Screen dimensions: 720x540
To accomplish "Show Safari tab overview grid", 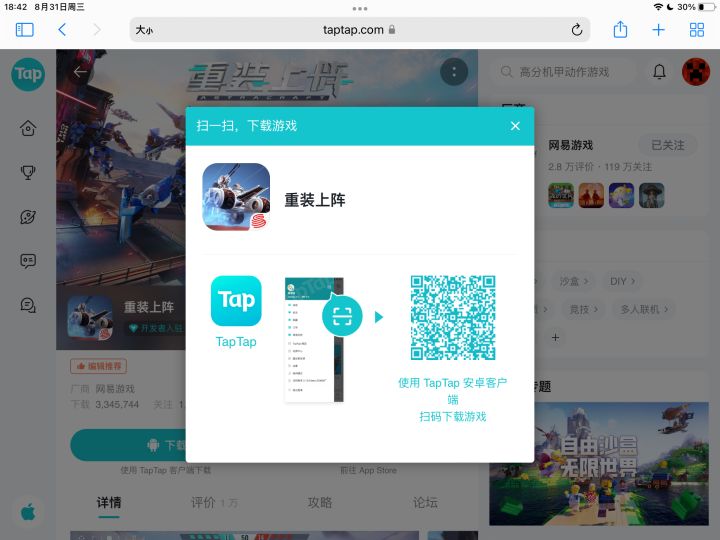I will click(x=697, y=30).
